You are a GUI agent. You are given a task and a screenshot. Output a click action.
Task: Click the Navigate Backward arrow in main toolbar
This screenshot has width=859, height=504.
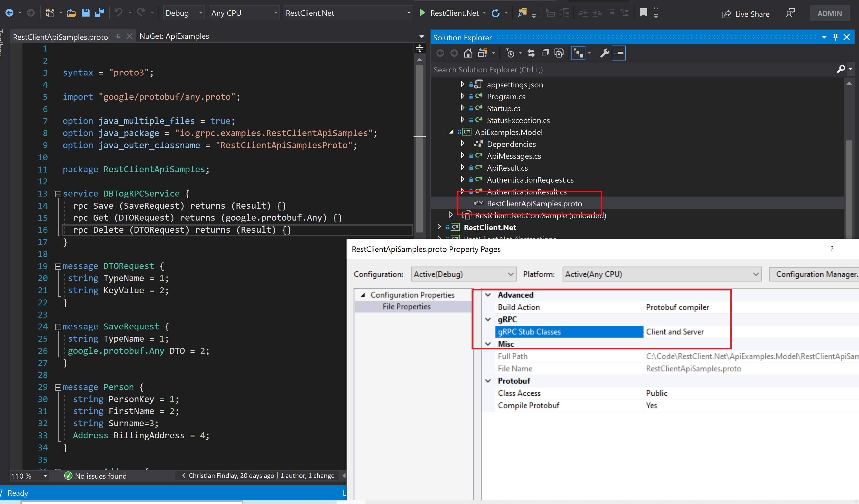point(9,13)
